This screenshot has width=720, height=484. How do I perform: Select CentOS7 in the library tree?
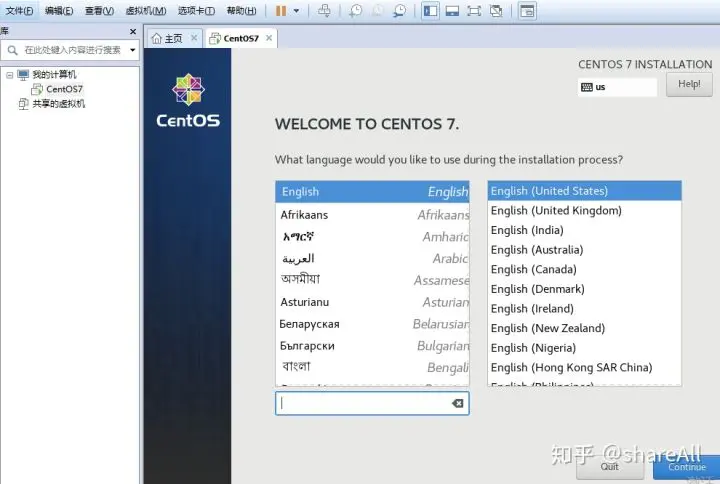pyautogui.click(x=64, y=89)
